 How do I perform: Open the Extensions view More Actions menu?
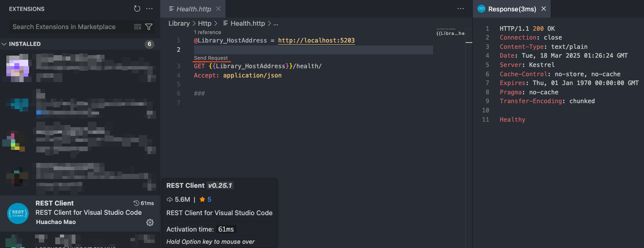tap(149, 8)
